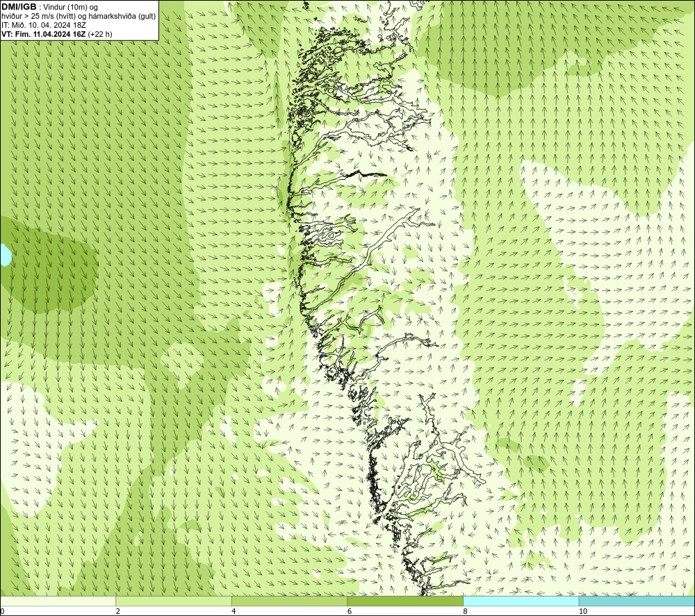Click the 'VT: Fim. 11.04.2024 16Z (+22 h)' line
695x616 pixels.
pyautogui.click(x=57, y=34)
